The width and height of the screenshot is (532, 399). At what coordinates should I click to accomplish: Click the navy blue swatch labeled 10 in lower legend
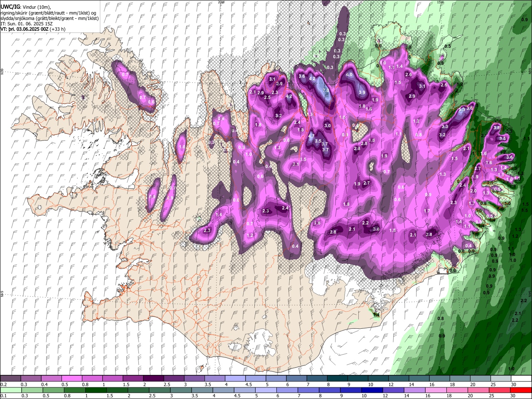pos(372,390)
